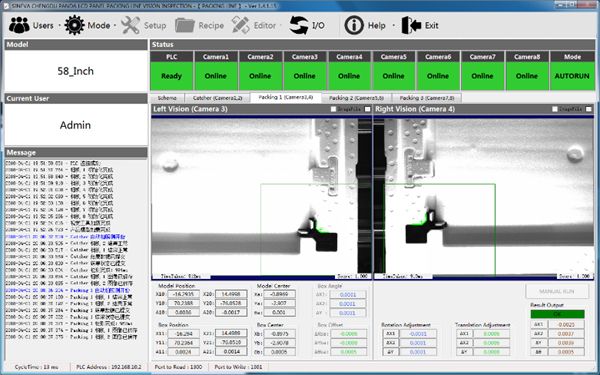Switch to Packing 2 (Camera5,6) tab
This screenshot has height=375, width=600.
pyautogui.click(x=356, y=98)
